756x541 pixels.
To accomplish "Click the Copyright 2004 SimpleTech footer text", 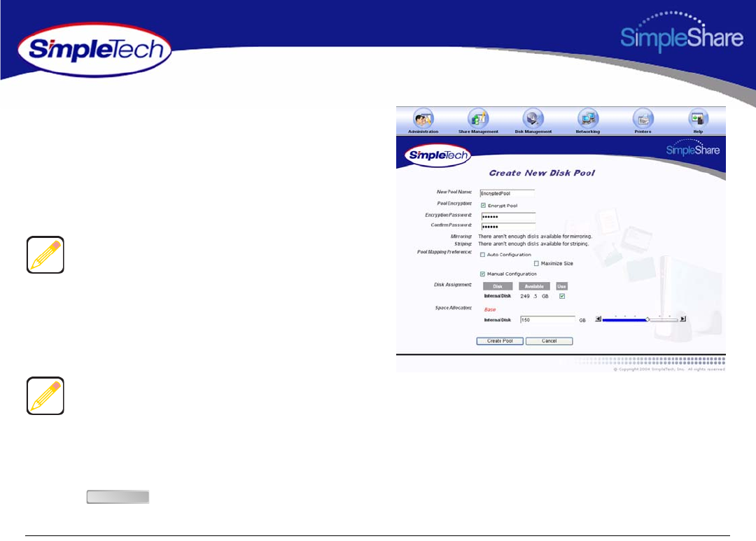I will click(x=669, y=370).
